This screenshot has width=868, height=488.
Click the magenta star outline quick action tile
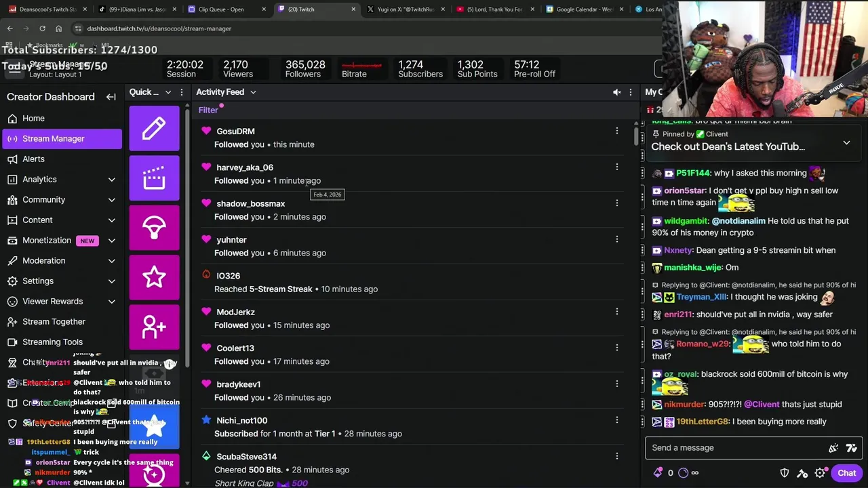(x=154, y=277)
